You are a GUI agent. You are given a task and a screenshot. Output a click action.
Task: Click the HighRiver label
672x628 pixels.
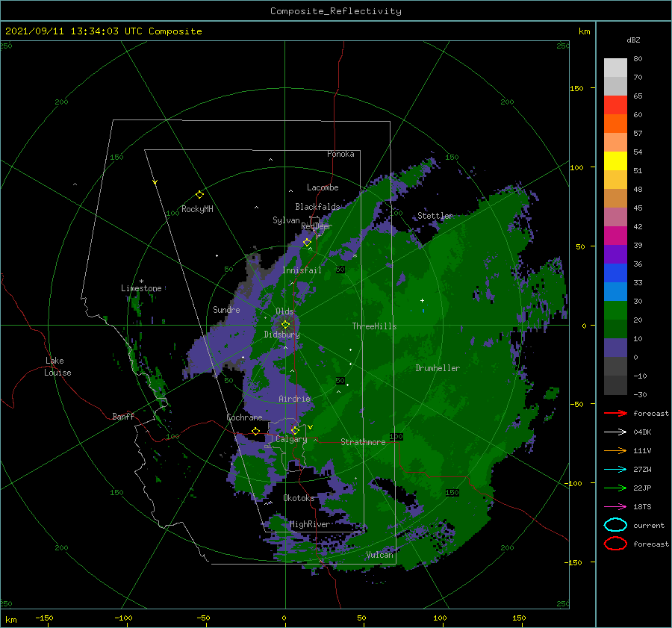pyautogui.click(x=310, y=525)
